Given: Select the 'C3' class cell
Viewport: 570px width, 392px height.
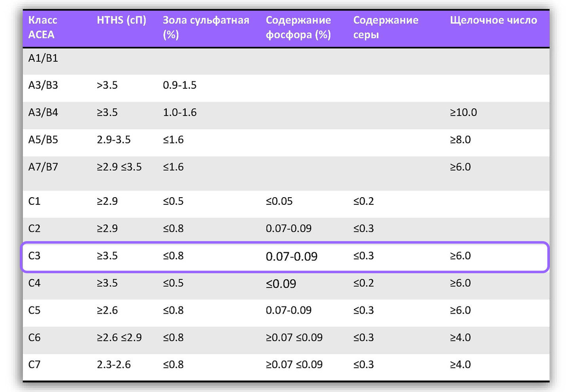Looking at the screenshot, I should coord(34,256).
